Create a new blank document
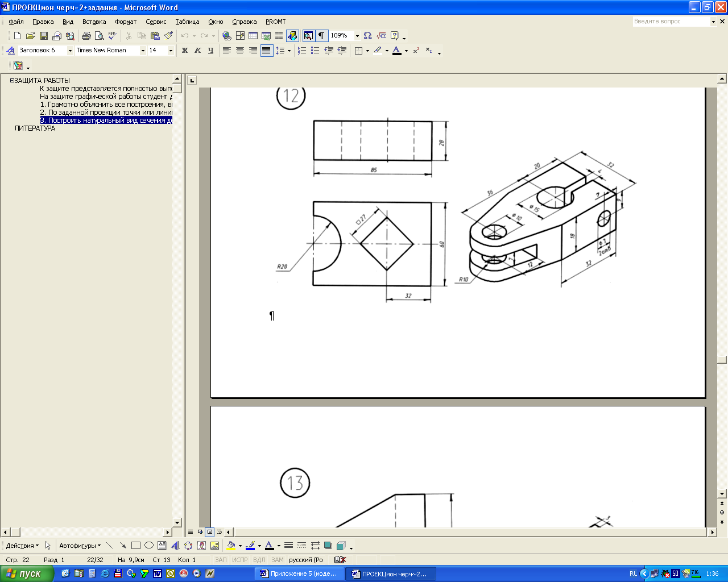This screenshot has width=728, height=582. pos(18,36)
